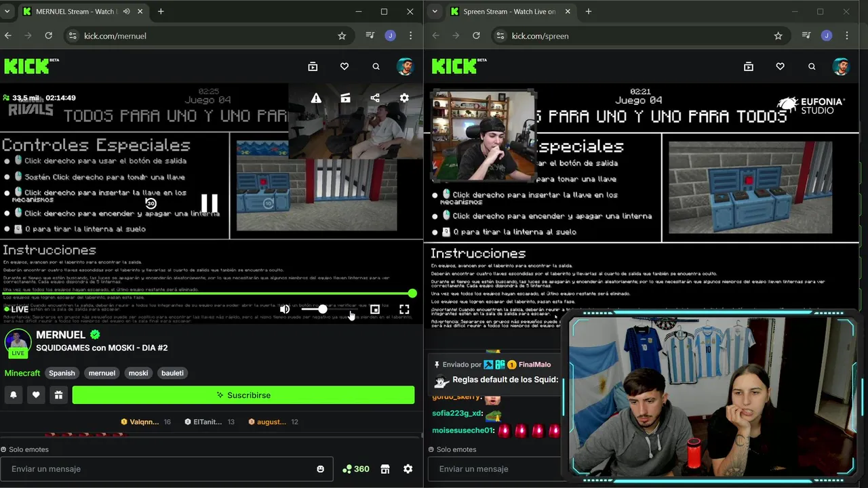
Task: Open new tab in Spreen browser window
Action: (589, 12)
